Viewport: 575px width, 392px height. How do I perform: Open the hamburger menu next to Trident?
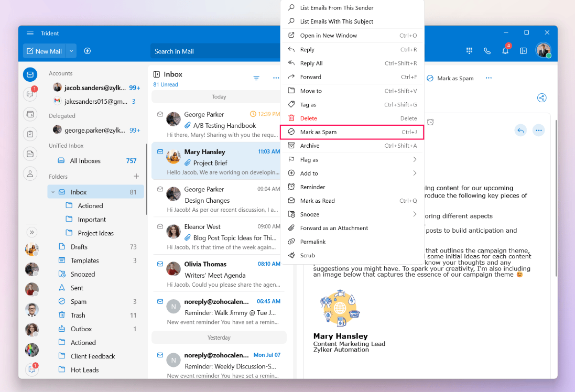[30, 34]
